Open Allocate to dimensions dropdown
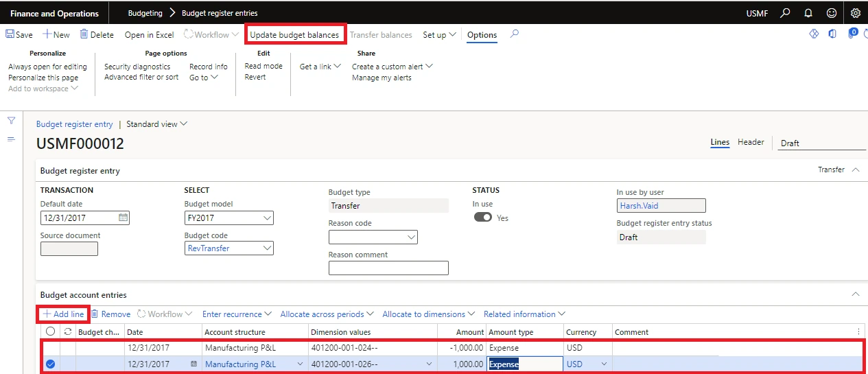The width and height of the screenshot is (868, 374). tap(428, 314)
